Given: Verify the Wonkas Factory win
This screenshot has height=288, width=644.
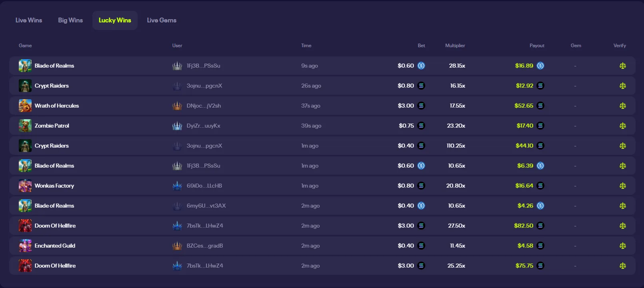Looking at the screenshot, I should click(x=623, y=186).
